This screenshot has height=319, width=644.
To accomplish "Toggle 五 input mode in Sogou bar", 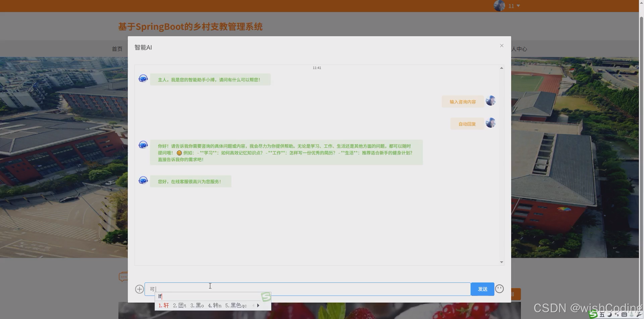I will point(602,314).
